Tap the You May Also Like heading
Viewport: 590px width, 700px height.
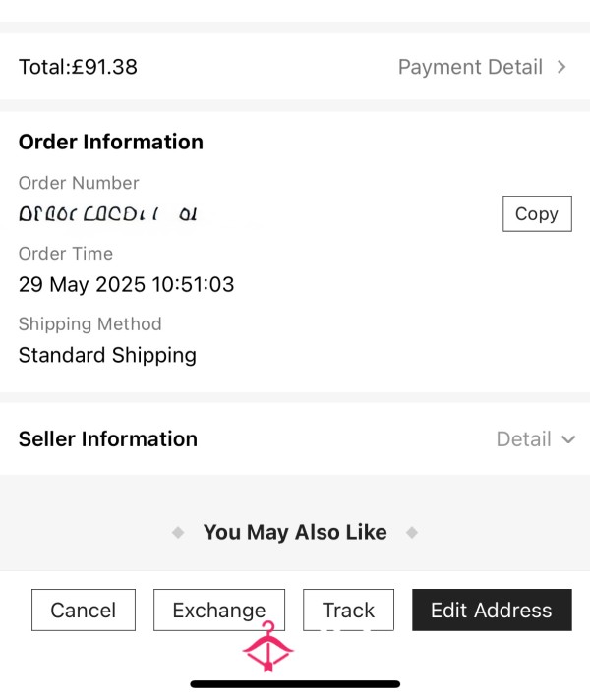(x=295, y=532)
